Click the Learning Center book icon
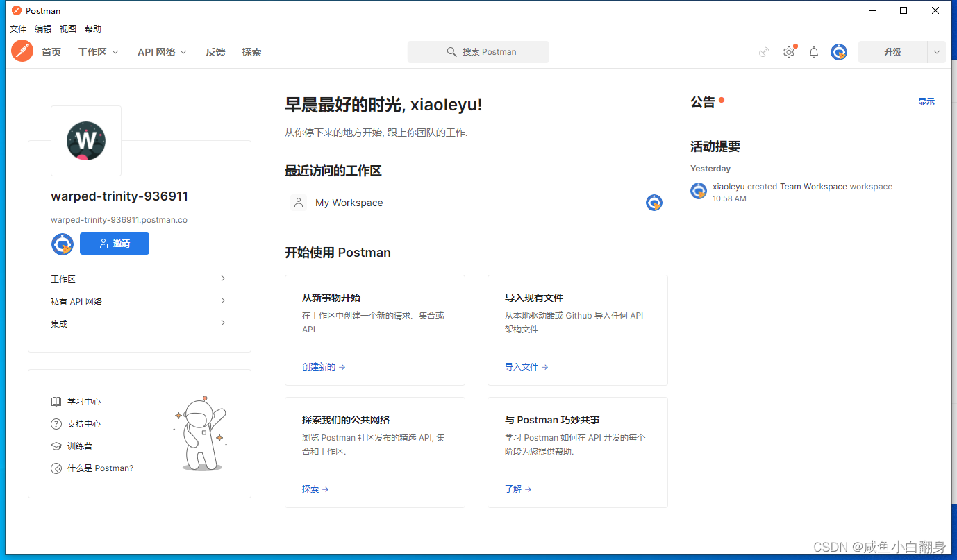 tap(56, 402)
